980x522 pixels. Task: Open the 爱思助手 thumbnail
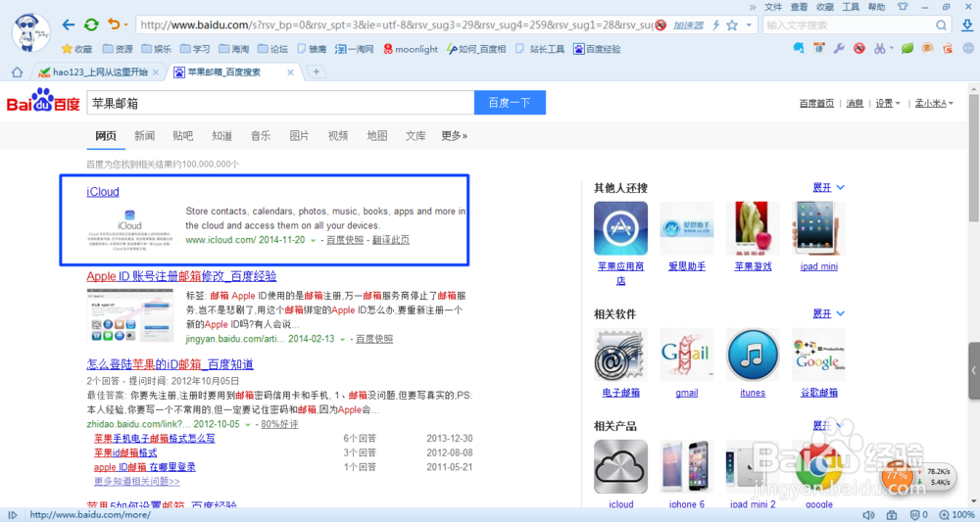(x=686, y=228)
